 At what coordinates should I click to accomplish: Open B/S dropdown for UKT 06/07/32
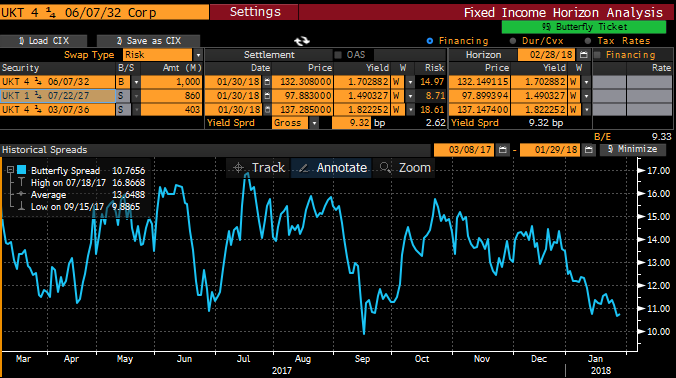[136, 81]
